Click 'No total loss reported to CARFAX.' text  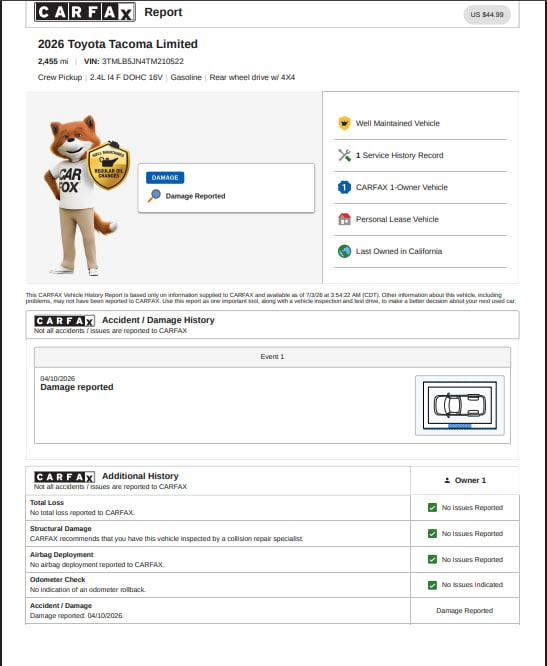tap(82, 513)
